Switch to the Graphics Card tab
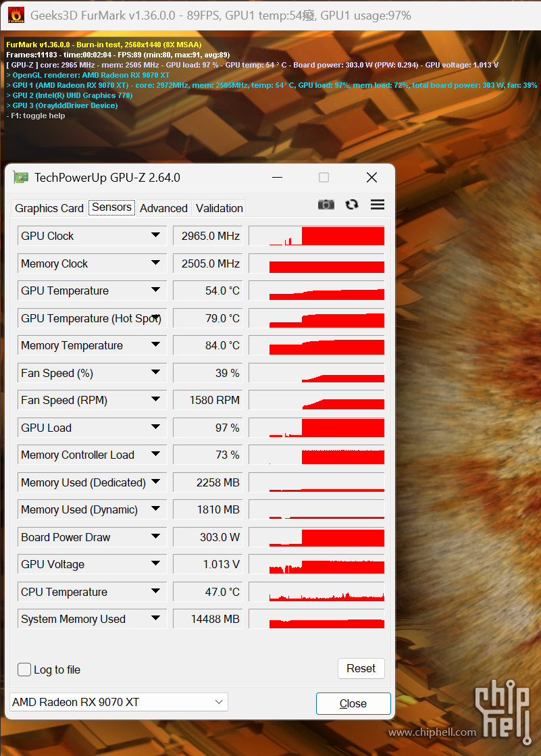Viewport: 541px width, 756px height. click(49, 208)
